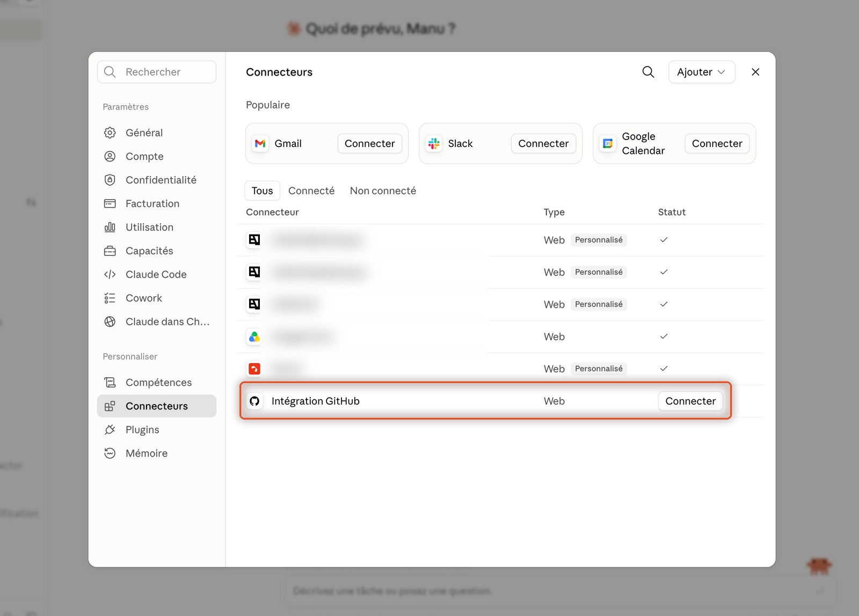The height and width of the screenshot is (616, 859).
Task: Click checkmark status on Drive icon row
Action: point(664,336)
